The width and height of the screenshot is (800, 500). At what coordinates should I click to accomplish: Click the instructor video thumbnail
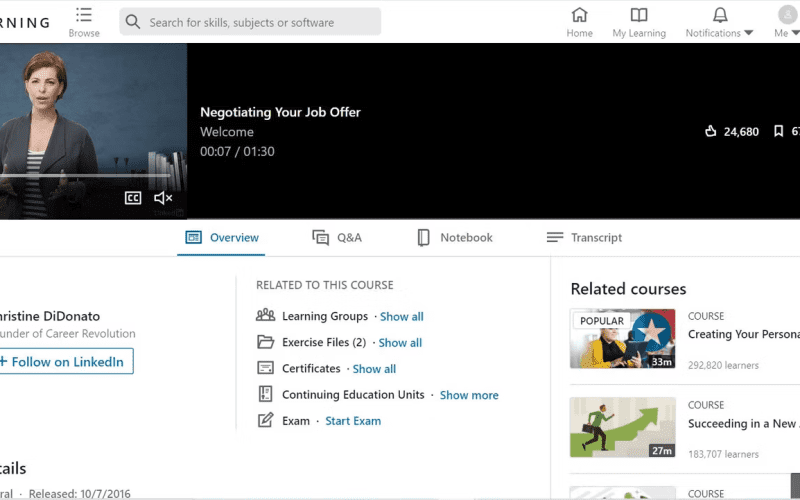point(93,131)
